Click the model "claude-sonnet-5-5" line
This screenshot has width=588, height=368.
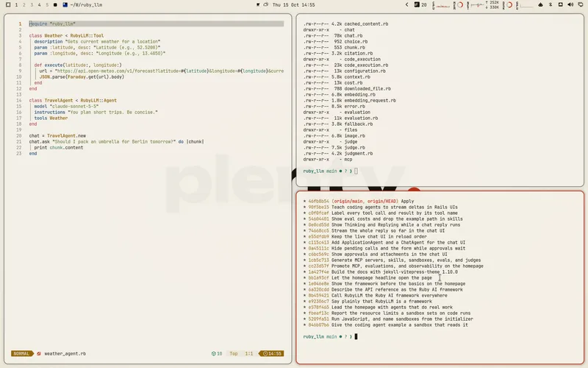point(66,106)
